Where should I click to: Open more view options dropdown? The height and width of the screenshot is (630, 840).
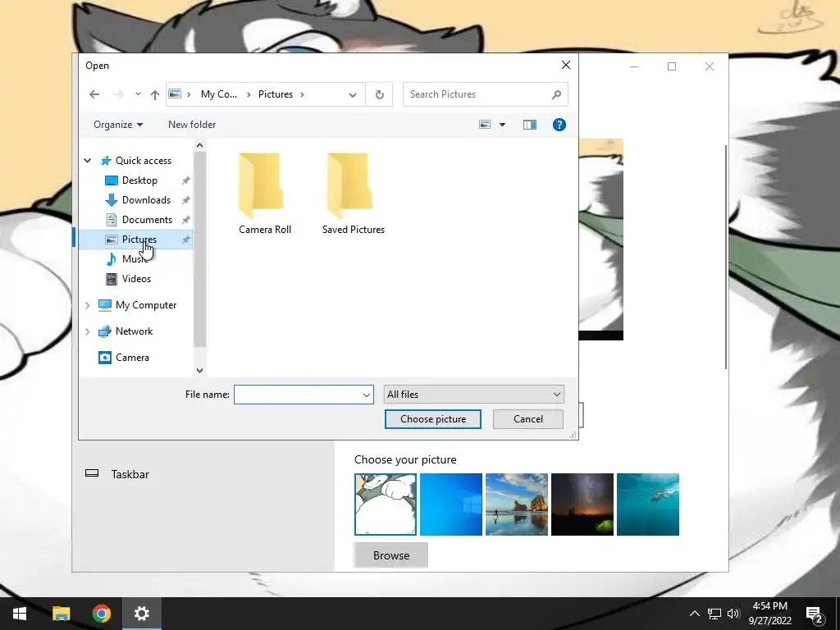click(502, 125)
